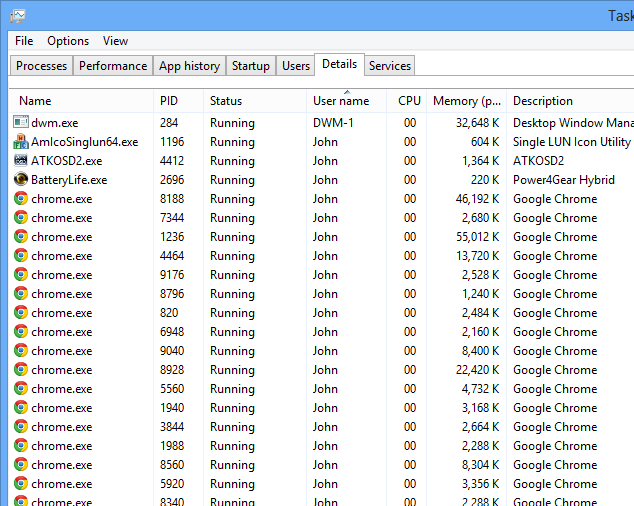The width and height of the screenshot is (634, 506).
Task: Click Chrome icon for PID 5920 row
Action: (21, 483)
